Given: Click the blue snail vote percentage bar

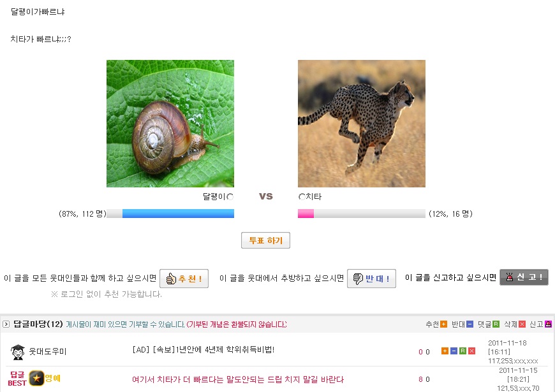Looking at the screenshot, I should [178, 214].
